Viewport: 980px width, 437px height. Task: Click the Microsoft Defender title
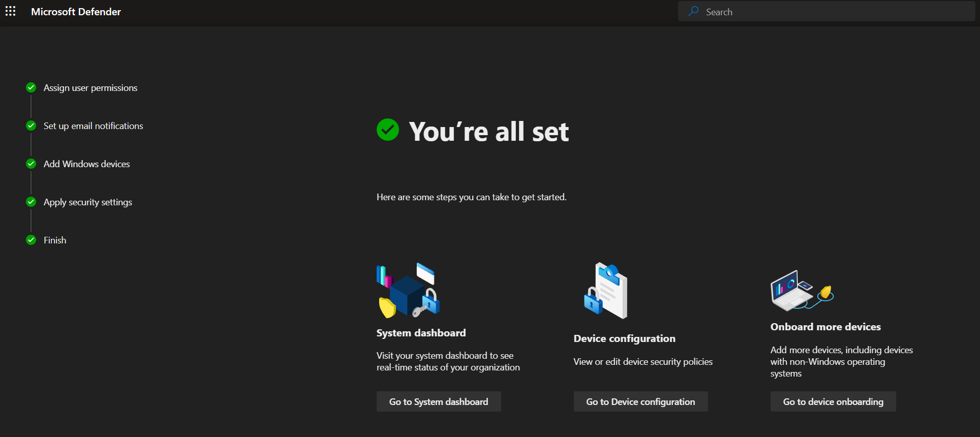point(76,12)
